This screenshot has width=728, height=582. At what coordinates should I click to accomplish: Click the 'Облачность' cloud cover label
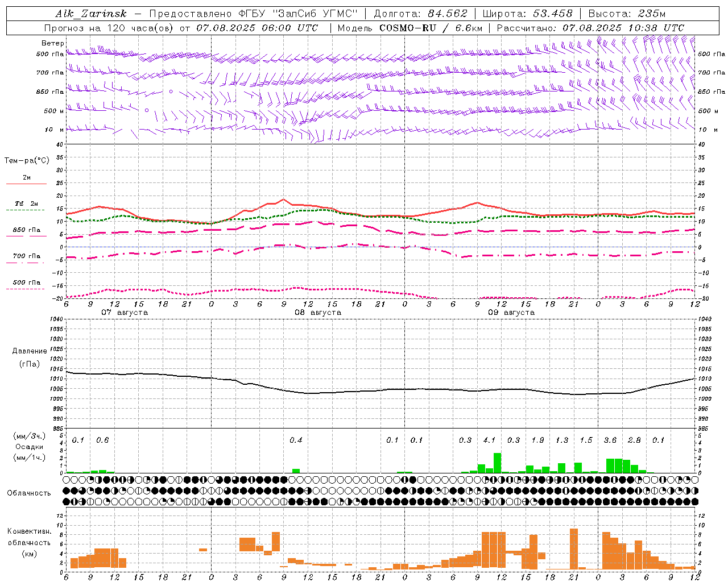tap(29, 493)
